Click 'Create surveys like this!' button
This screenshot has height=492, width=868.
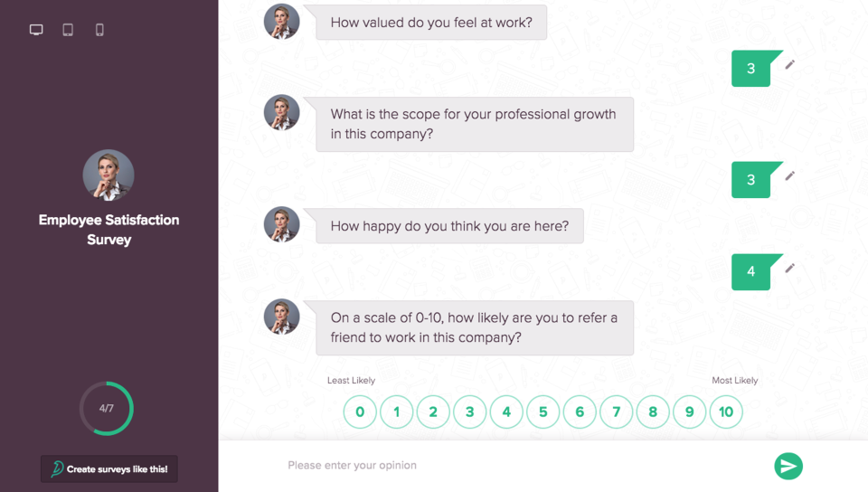(x=109, y=468)
